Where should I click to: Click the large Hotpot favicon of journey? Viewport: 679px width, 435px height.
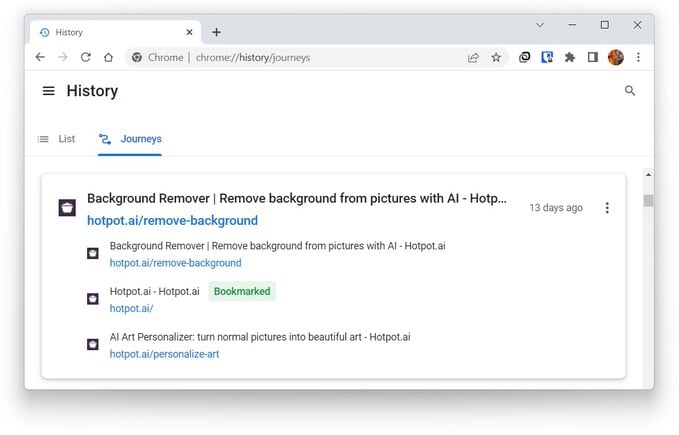(x=67, y=208)
